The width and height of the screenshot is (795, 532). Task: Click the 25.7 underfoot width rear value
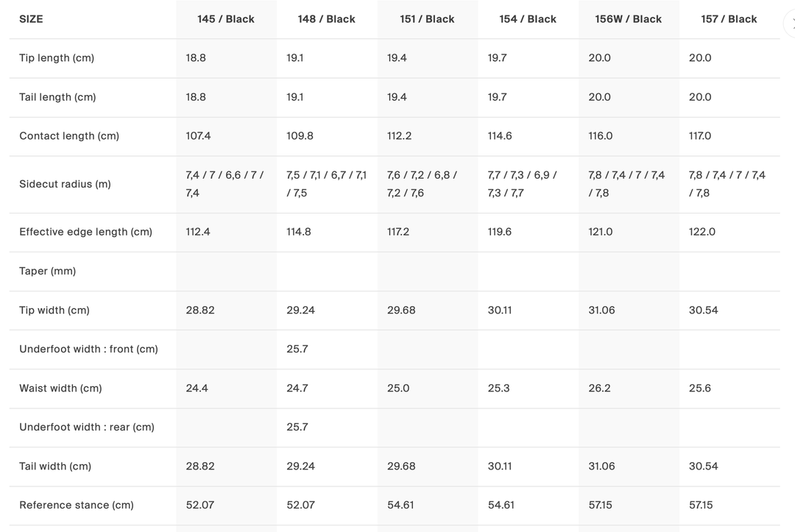[297, 427]
